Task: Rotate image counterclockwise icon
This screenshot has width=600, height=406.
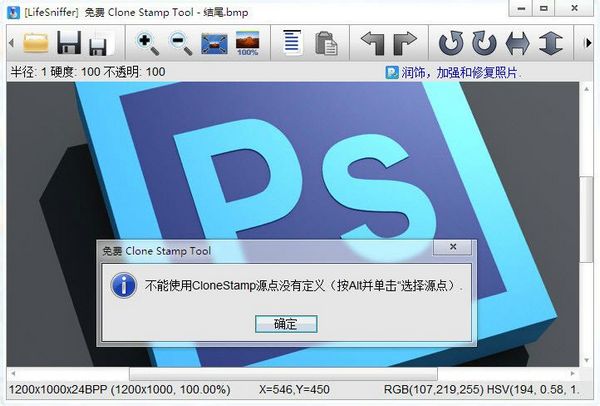Action: click(452, 43)
